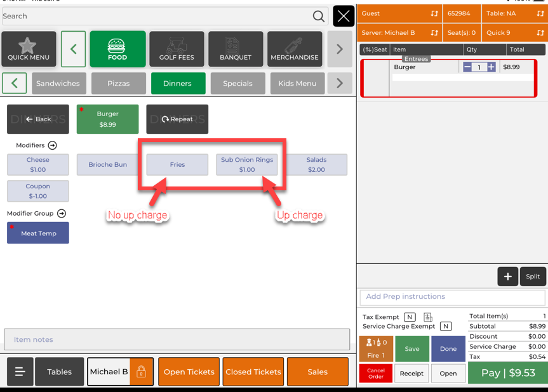
Task: Select the Sub Onion Rings modifier
Action: tap(247, 165)
